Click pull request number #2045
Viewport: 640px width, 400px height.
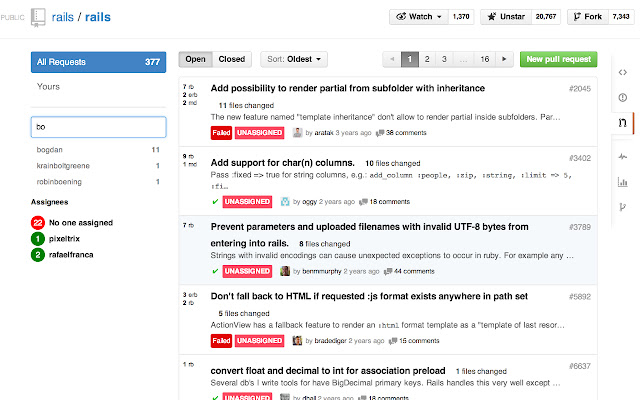coord(580,89)
